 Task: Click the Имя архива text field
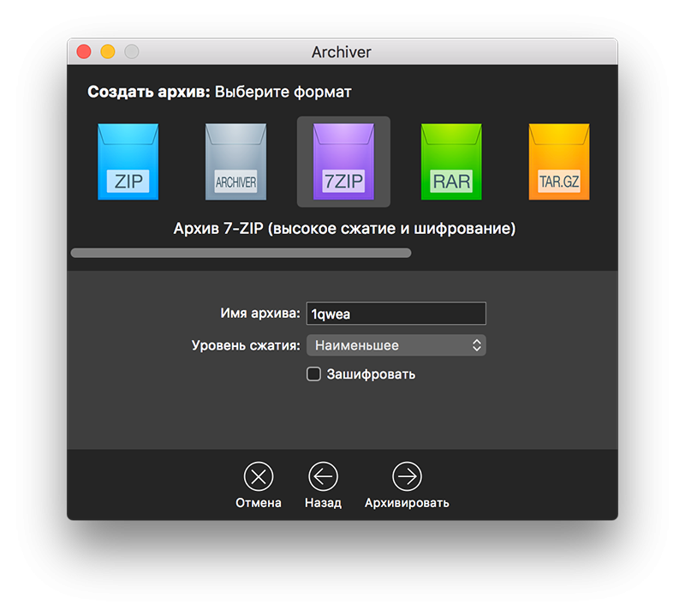(x=396, y=314)
